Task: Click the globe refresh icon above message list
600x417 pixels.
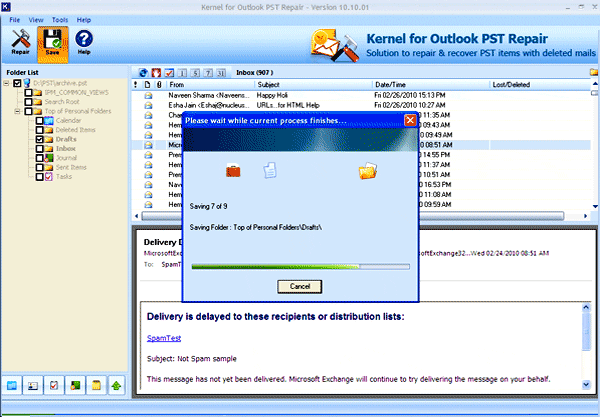Action: point(143,73)
